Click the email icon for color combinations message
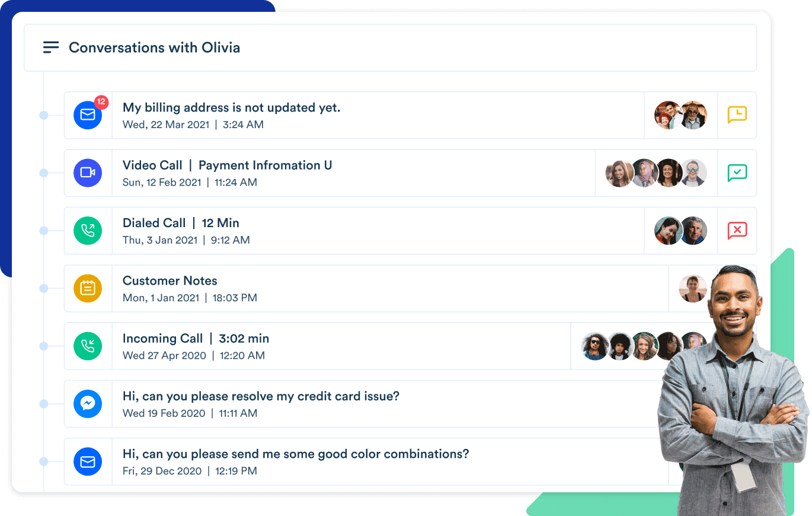The height and width of the screenshot is (516, 812). click(x=88, y=462)
